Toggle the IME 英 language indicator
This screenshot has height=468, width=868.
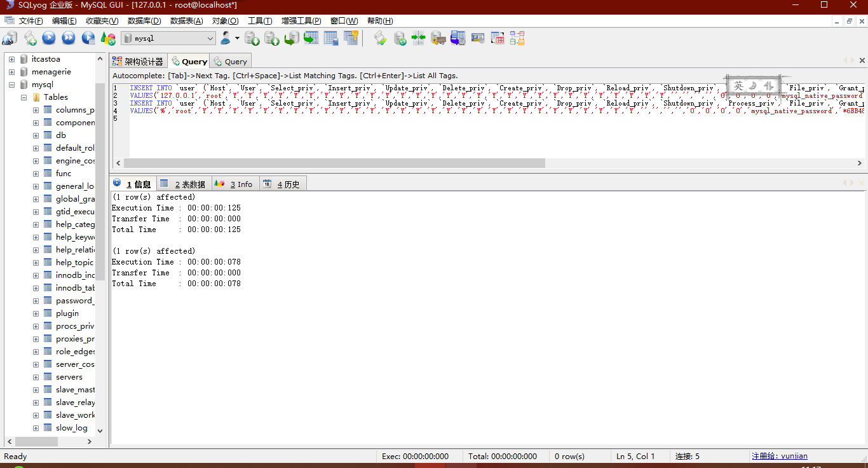[x=738, y=85]
